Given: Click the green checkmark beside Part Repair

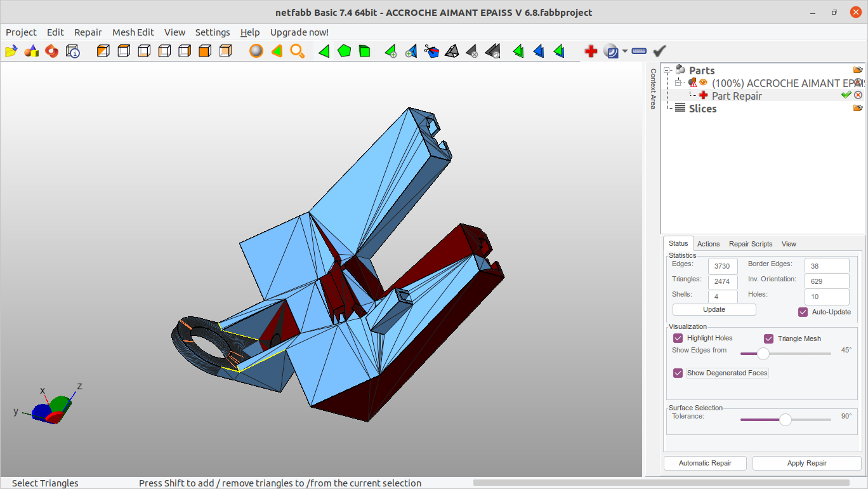Looking at the screenshot, I should (846, 95).
